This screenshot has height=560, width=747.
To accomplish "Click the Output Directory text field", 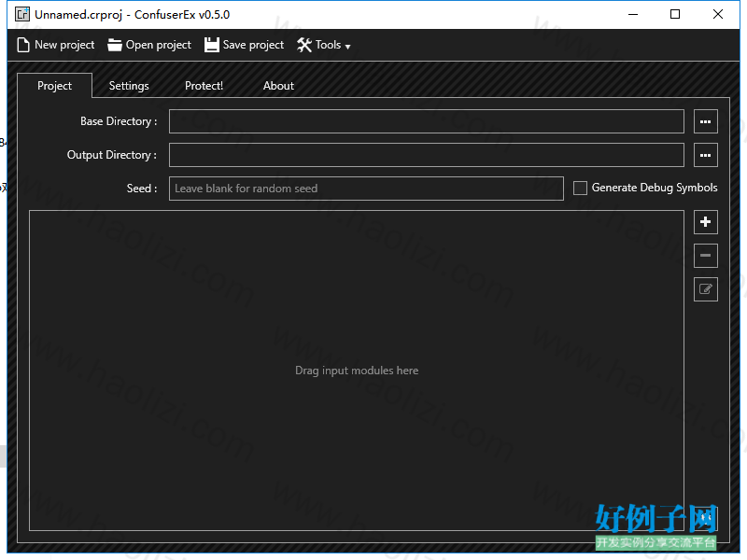I will 427,155.
